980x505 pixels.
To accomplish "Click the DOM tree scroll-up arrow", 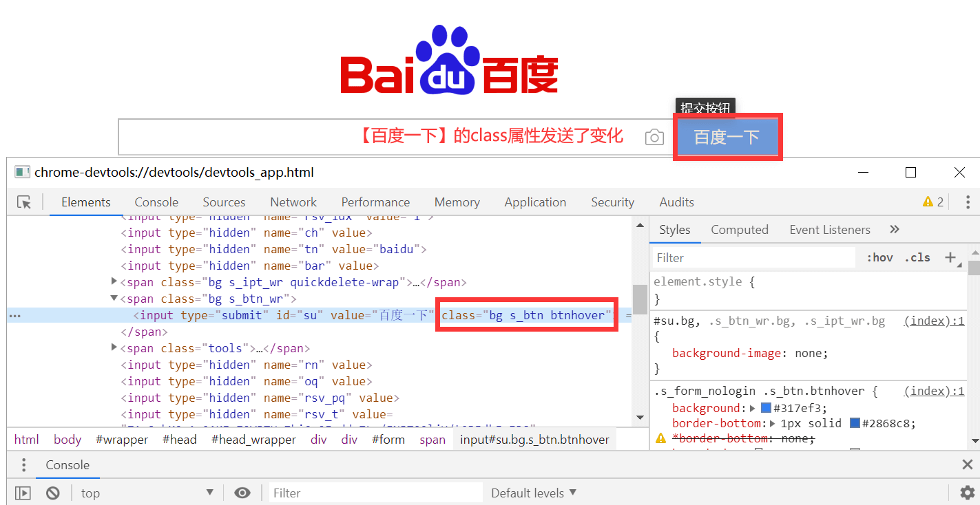I will [x=640, y=225].
